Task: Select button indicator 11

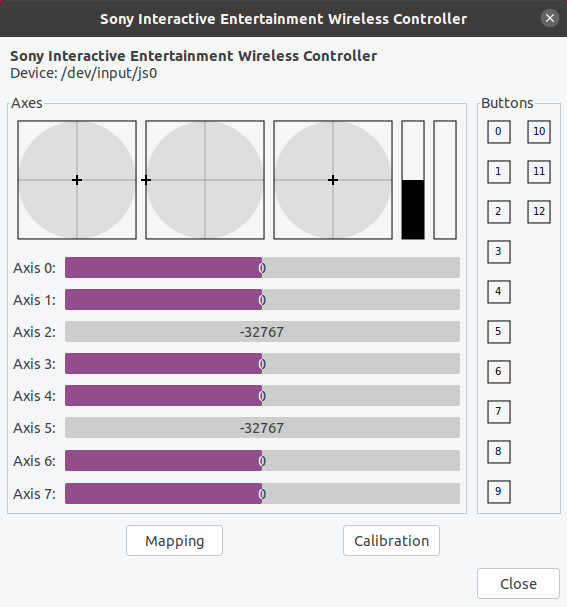Action: pyautogui.click(x=539, y=172)
